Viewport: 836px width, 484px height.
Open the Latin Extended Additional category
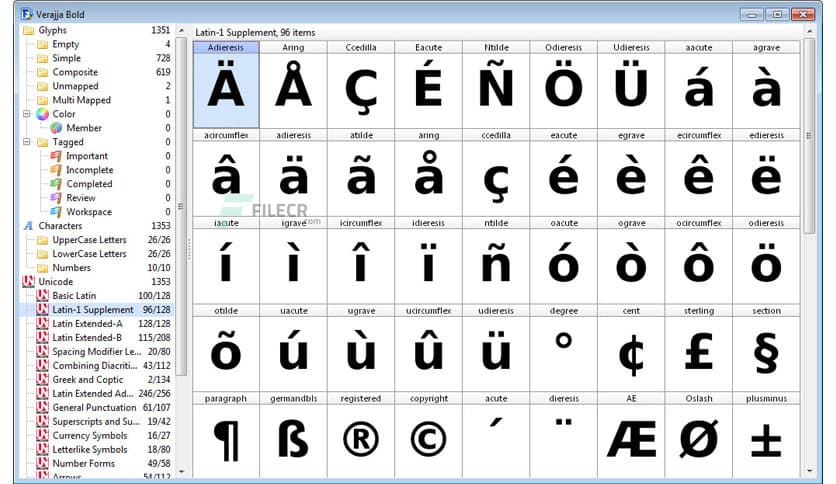click(98, 393)
